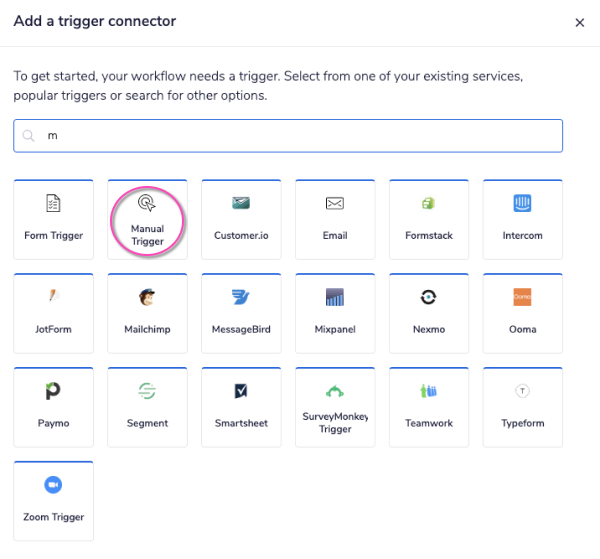Screen dimensions: 600x559
Task: Select the Typeform connector
Action: tap(522, 406)
